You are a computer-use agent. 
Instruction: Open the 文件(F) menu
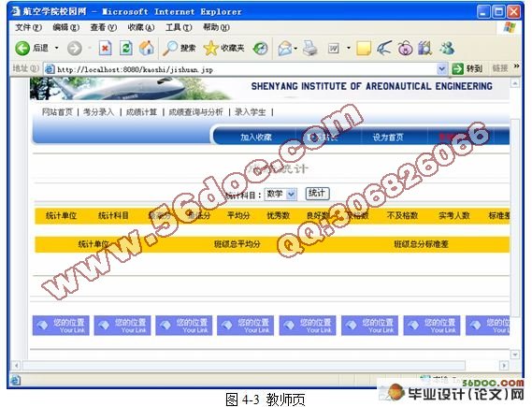pos(28,27)
